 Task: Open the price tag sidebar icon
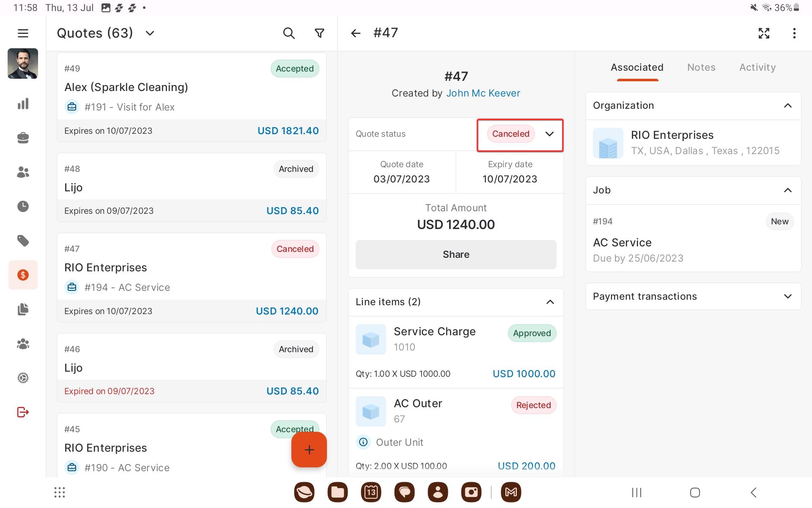click(23, 241)
